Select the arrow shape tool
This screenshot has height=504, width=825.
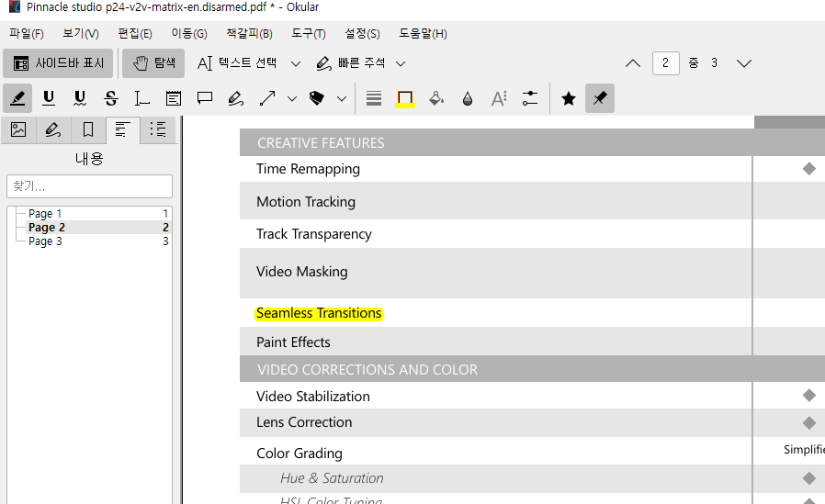point(267,98)
